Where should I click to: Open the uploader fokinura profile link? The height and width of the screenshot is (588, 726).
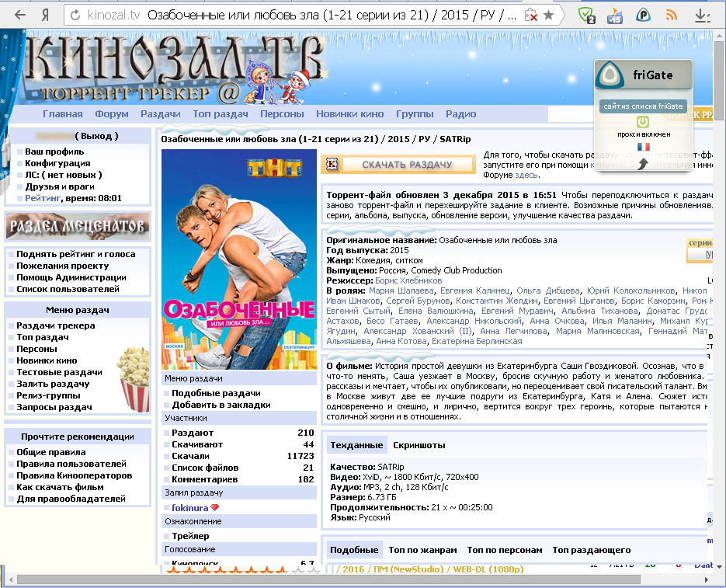(189, 508)
